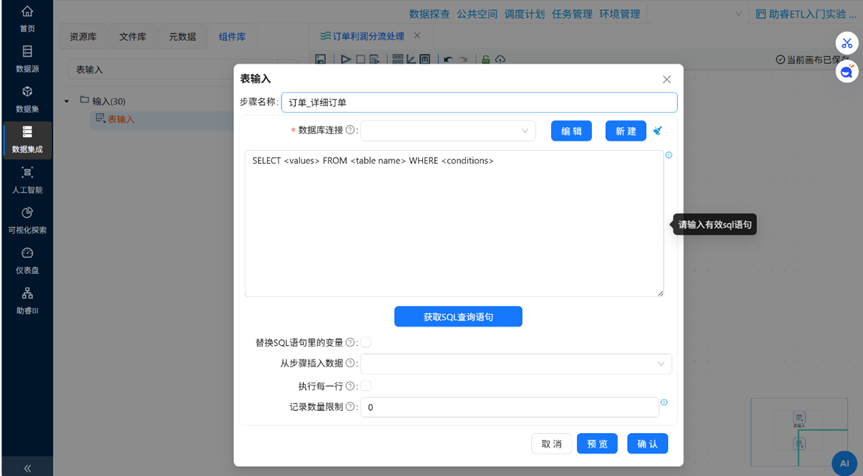Click info icon beside the SQL text area
Image resolution: width=863 pixels, height=476 pixels.
tap(669, 155)
